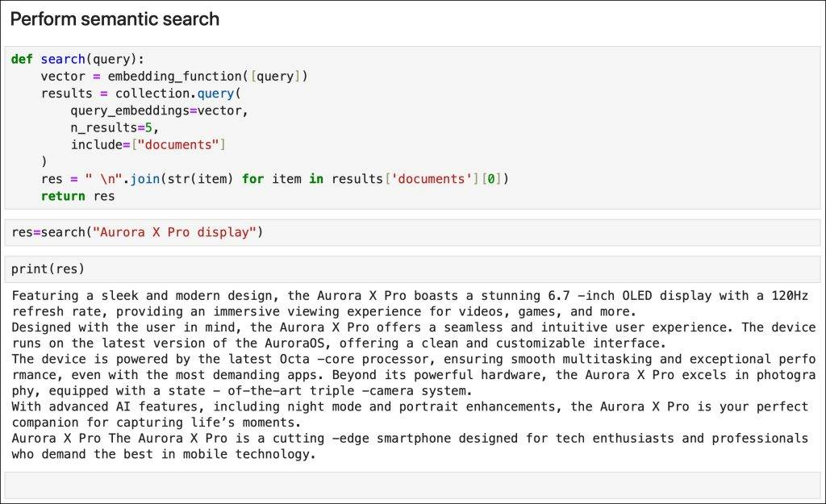Click the output line starting 'Designed with the user'
The height and width of the screenshot is (504, 826).
click(x=414, y=327)
